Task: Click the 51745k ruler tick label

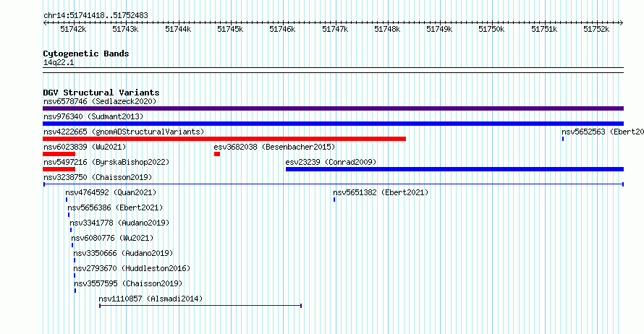Action: pyautogui.click(x=230, y=29)
